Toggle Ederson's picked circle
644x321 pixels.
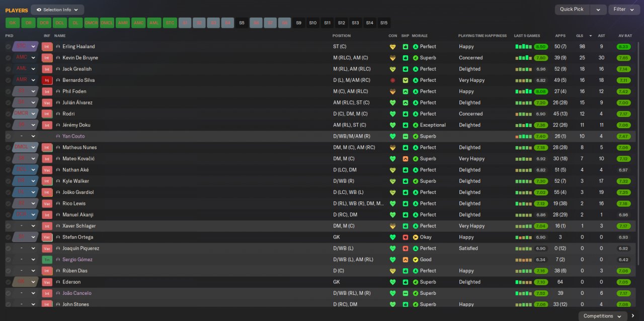(x=8, y=282)
